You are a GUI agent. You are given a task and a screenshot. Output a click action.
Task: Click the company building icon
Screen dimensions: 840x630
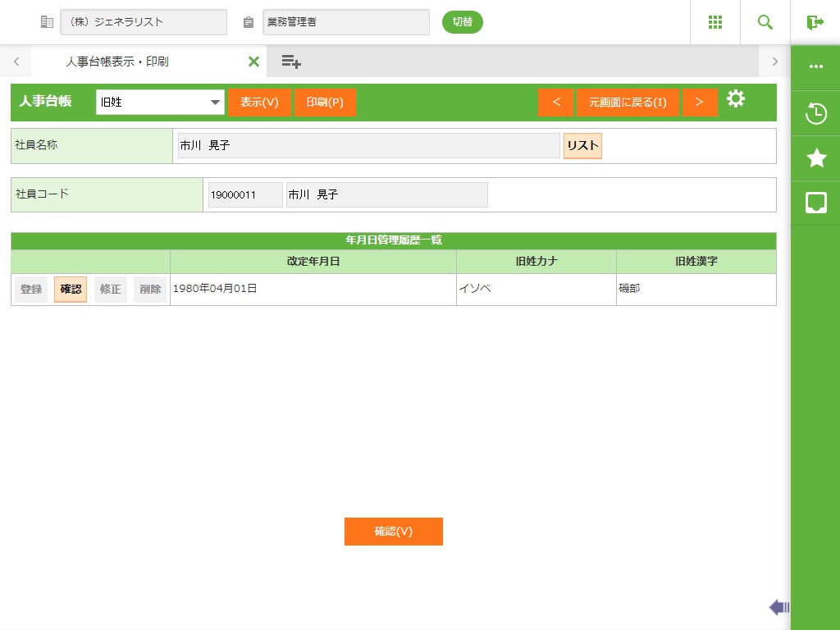click(47, 22)
